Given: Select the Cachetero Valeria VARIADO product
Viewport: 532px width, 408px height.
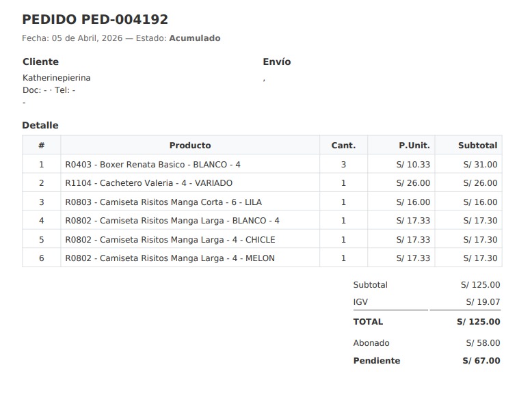Looking at the screenshot, I should click(149, 183).
